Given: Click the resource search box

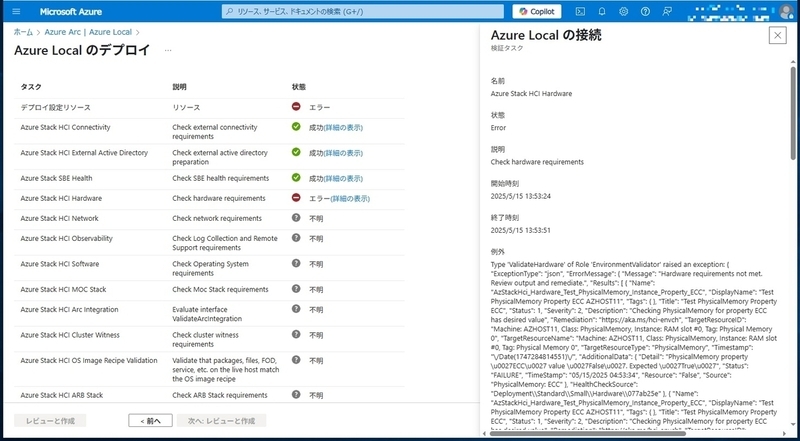Looking at the screenshot, I should (x=363, y=11).
